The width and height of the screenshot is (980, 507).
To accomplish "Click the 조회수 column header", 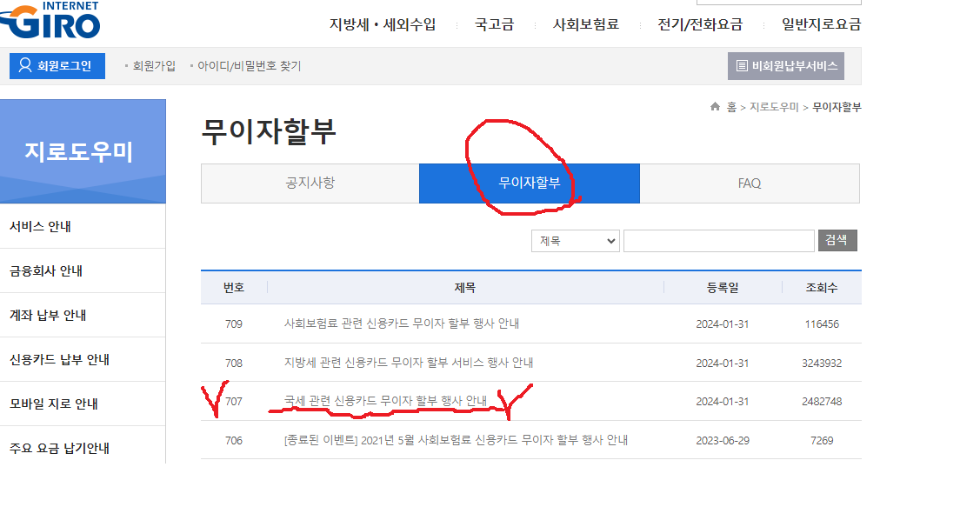I will pyautogui.click(x=821, y=288).
